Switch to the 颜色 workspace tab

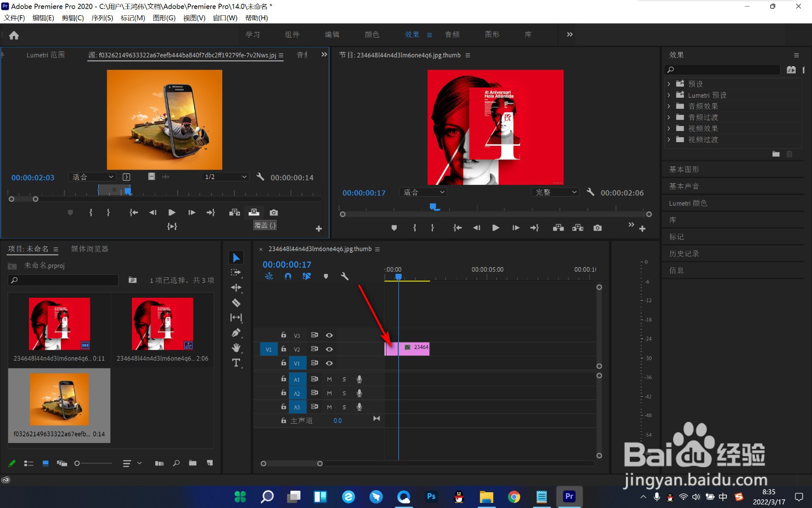pyautogui.click(x=372, y=35)
